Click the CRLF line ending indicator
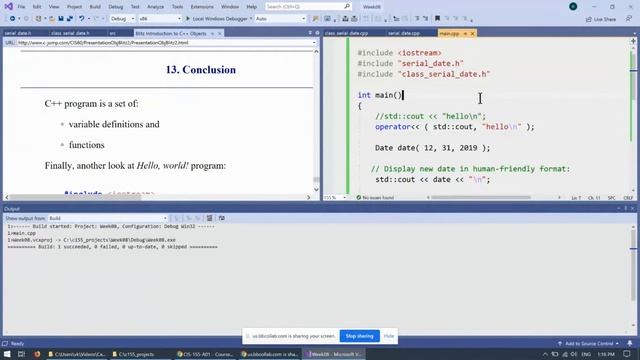Image resolution: width=640 pixels, height=360 pixels. 628,198
